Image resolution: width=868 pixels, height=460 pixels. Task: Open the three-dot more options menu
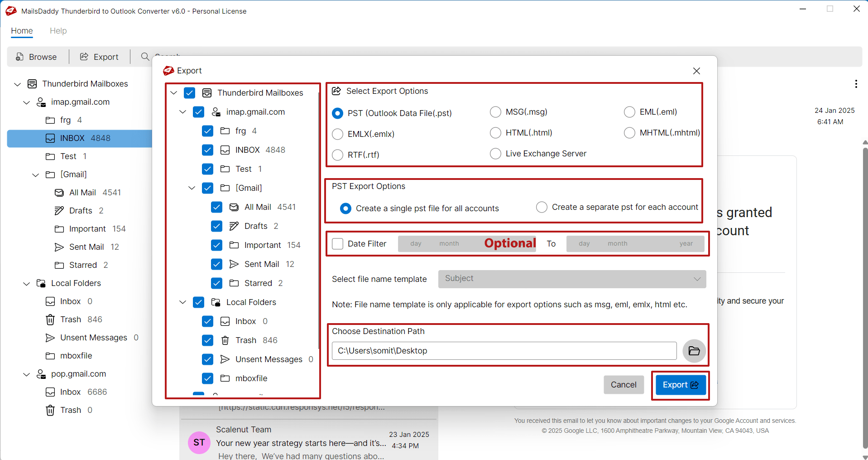point(855,84)
